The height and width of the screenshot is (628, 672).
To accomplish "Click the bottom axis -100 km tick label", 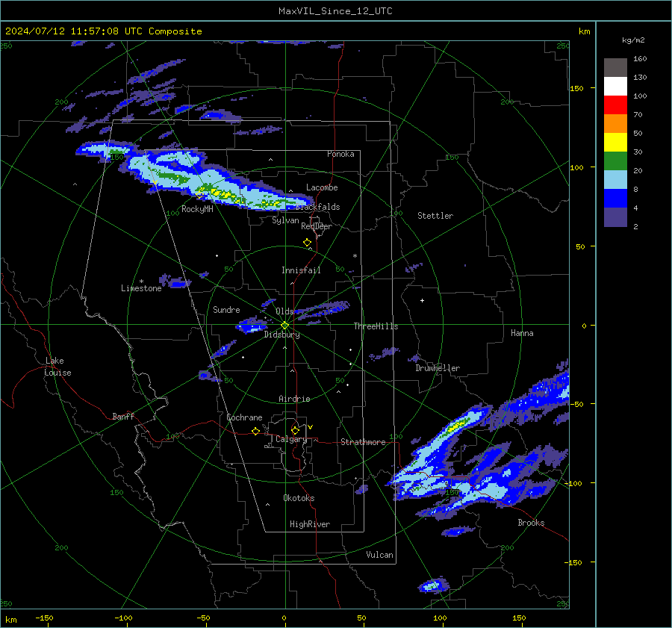I will pos(123,618).
